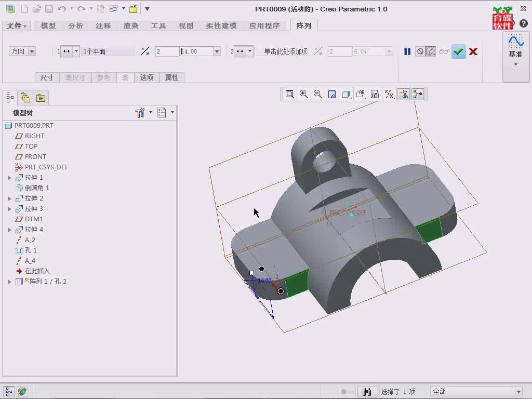Switch to the 注释 tab
Viewport: 532px width, 399px height.
(103, 26)
